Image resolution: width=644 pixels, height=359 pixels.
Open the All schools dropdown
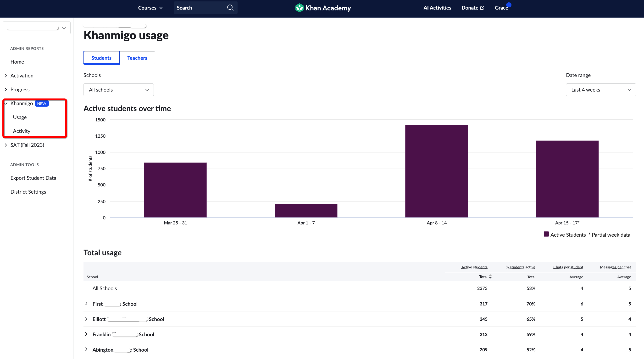pyautogui.click(x=118, y=89)
